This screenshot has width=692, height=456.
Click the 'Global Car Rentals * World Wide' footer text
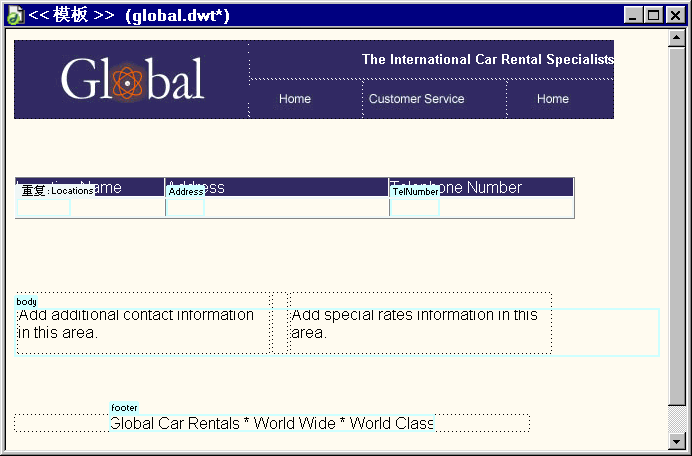[271, 423]
